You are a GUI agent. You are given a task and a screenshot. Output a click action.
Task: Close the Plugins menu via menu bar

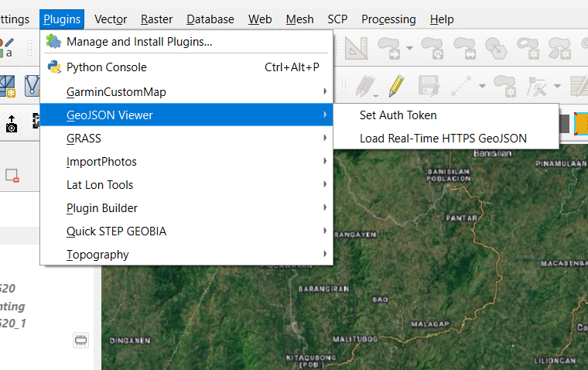62,19
